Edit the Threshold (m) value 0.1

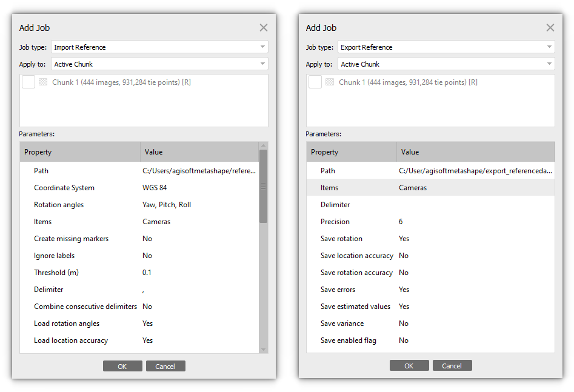coord(147,273)
